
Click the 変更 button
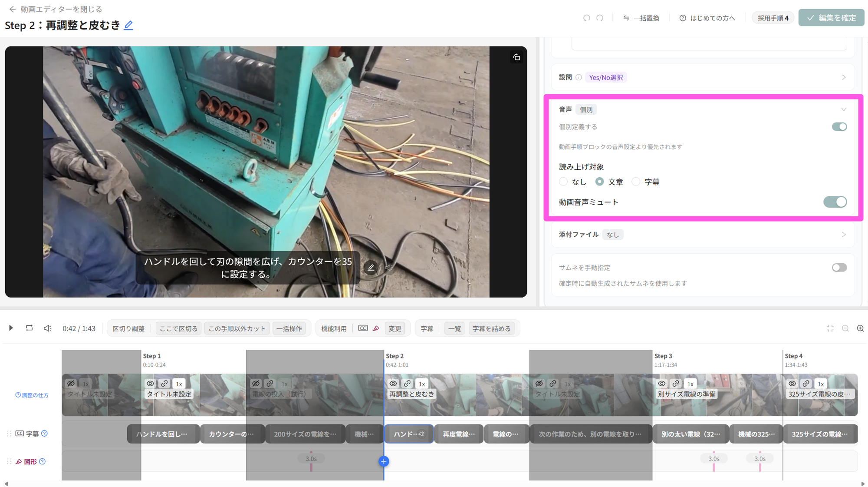pyautogui.click(x=395, y=328)
